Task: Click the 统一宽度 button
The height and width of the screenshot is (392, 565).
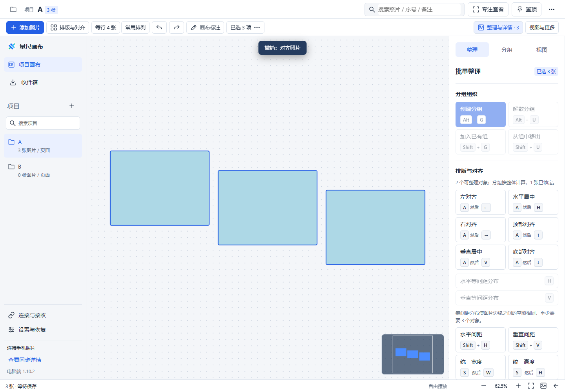Action: (x=481, y=367)
